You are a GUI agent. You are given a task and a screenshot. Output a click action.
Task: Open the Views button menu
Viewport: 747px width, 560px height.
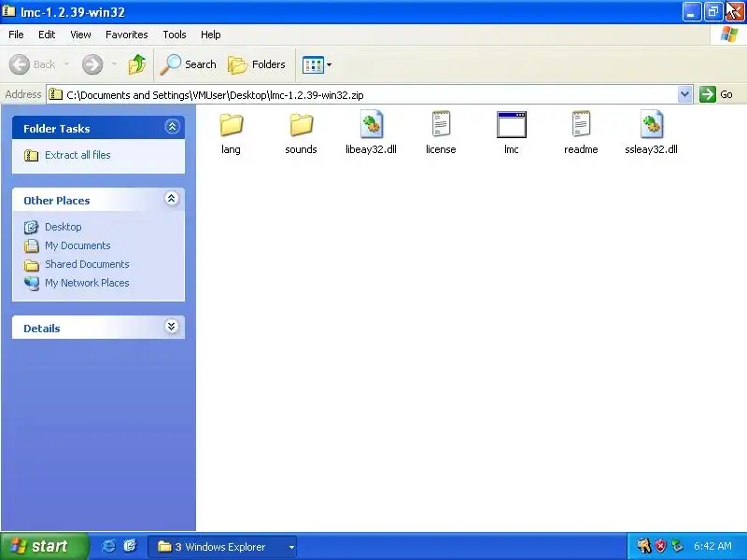(x=317, y=64)
